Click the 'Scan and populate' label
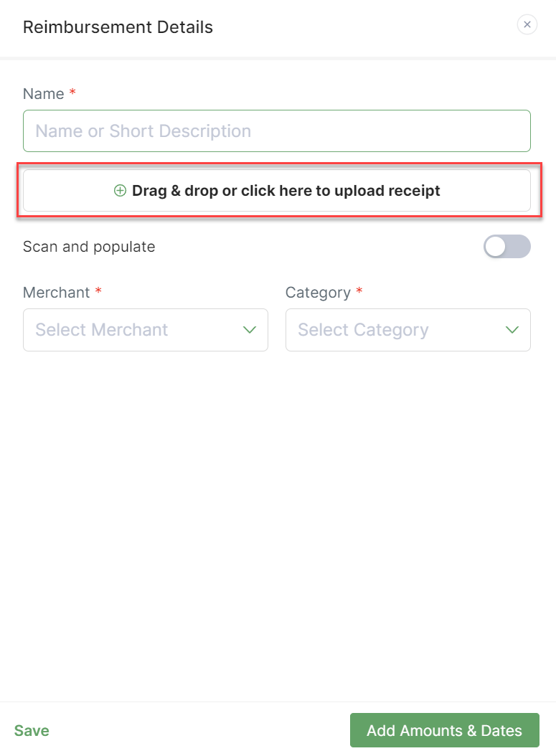This screenshot has height=756, width=556. point(89,247)
